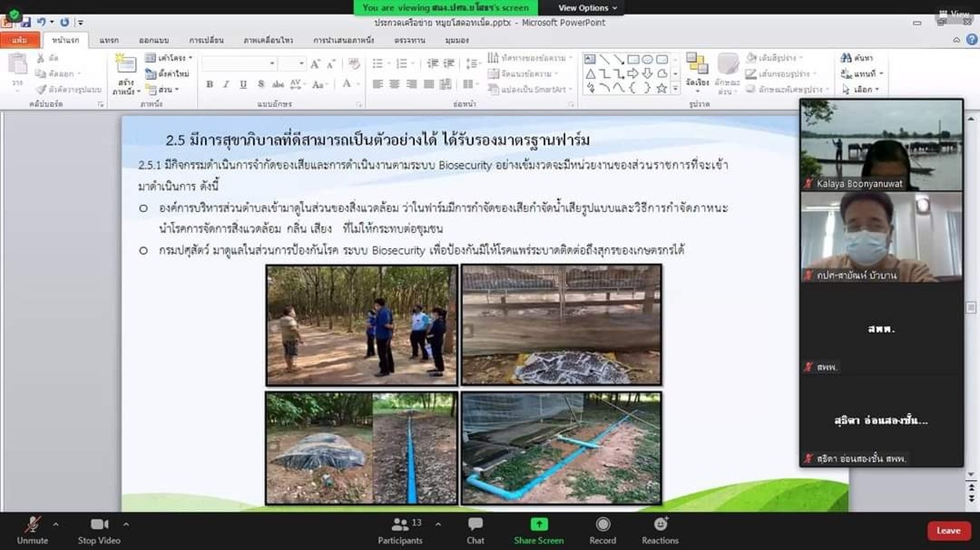Toggle Underline formatting
The image size is (980, 550).
tap(243, 84)
